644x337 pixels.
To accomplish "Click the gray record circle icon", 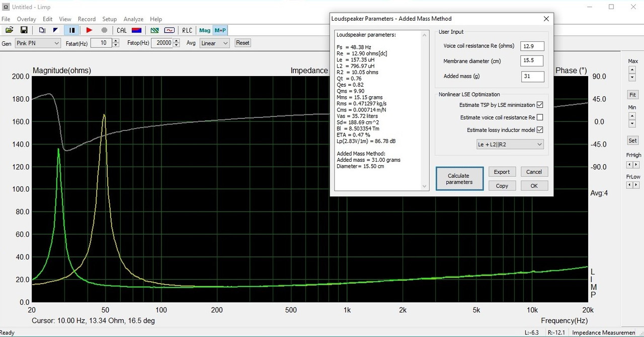I will pyautogui.click(x=104, y=30).
